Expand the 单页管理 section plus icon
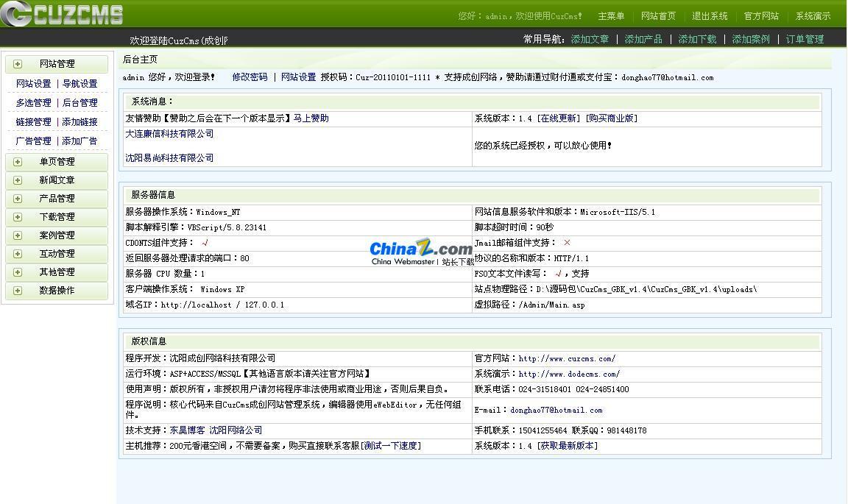Viewport: 848px width, 504px height. [x=16, y=161]
